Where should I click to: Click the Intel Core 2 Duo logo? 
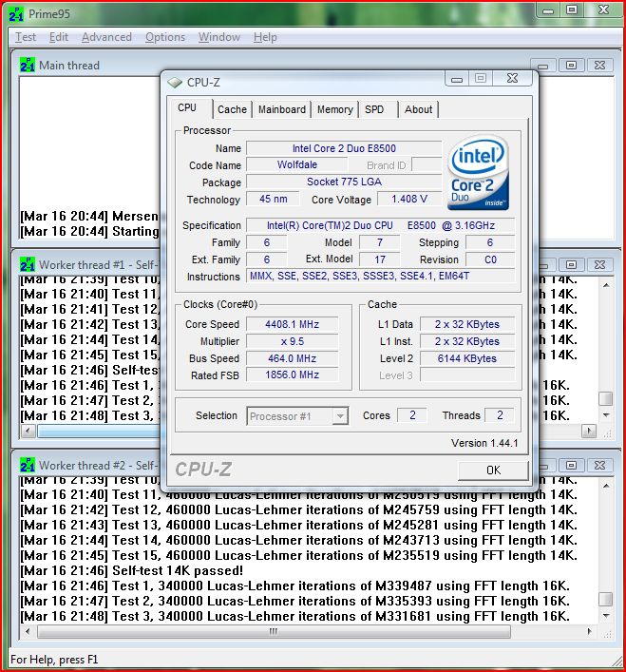(479, 172)
